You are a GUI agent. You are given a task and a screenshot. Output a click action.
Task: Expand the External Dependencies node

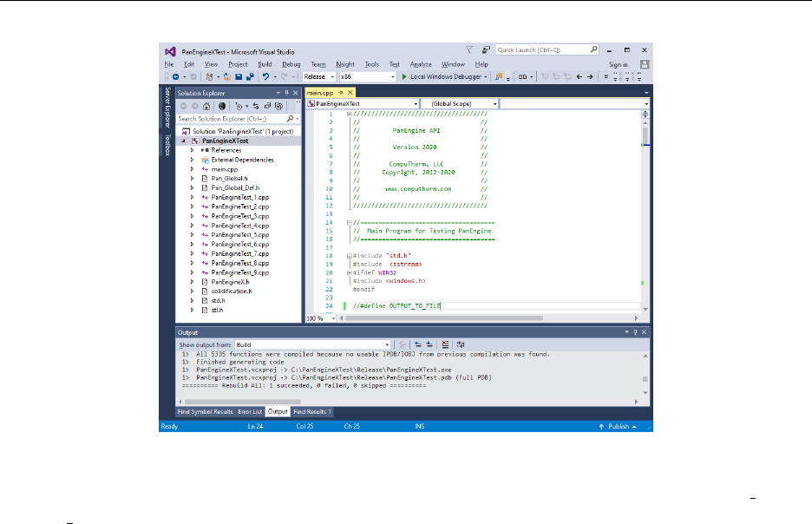(x=192, y=160)
